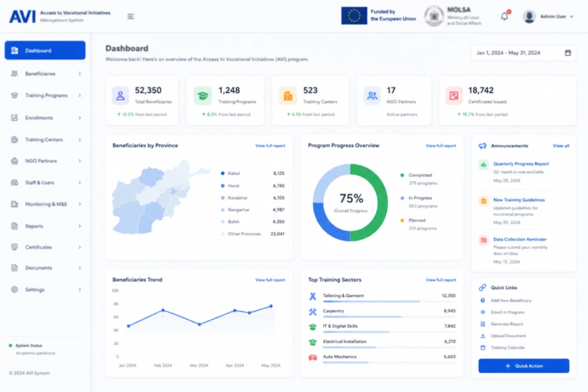This screenshot has height=392, width=588.
Task: Click the AVI logo
Action: (x=22, y=17)
